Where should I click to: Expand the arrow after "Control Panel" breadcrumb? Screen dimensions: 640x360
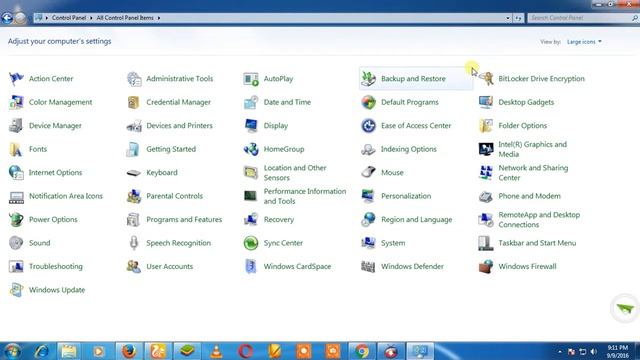[91, 18]
